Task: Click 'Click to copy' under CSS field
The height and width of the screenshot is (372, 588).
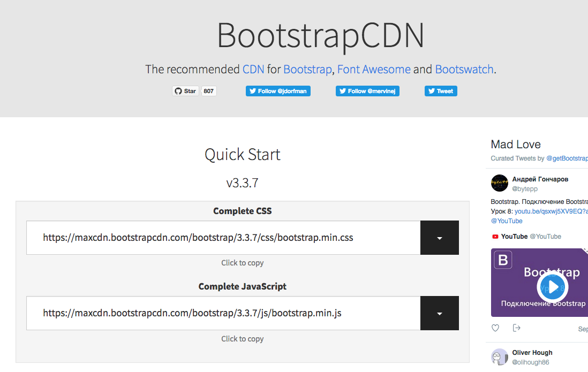Action: tap(243, 263)
